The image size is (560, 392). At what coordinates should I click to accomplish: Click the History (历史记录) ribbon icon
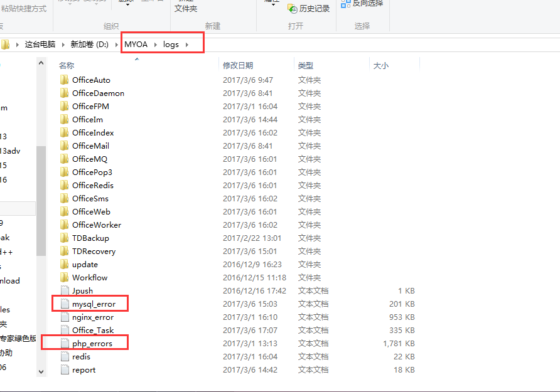click(x=292, y=8)
